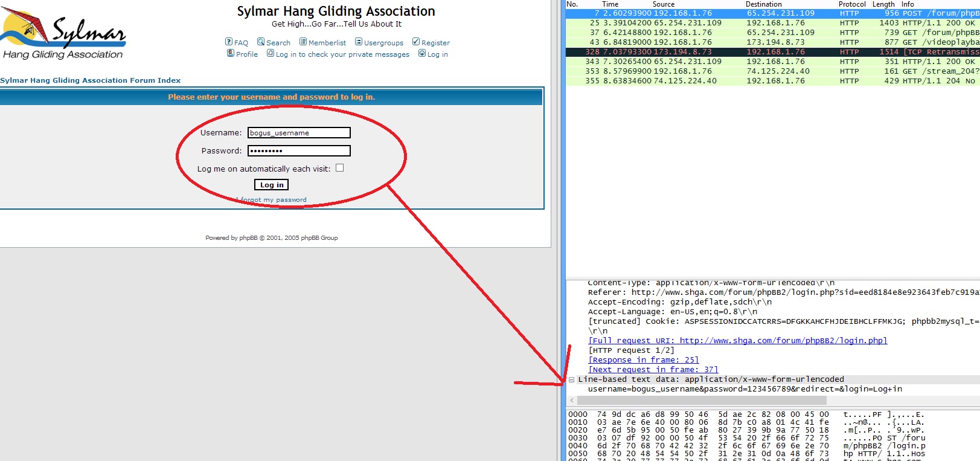The height and width of the screenshot is (461, 980).
Task: Select the 'username=bogus_username&password' data line
Action: click(x=745, y=389)
